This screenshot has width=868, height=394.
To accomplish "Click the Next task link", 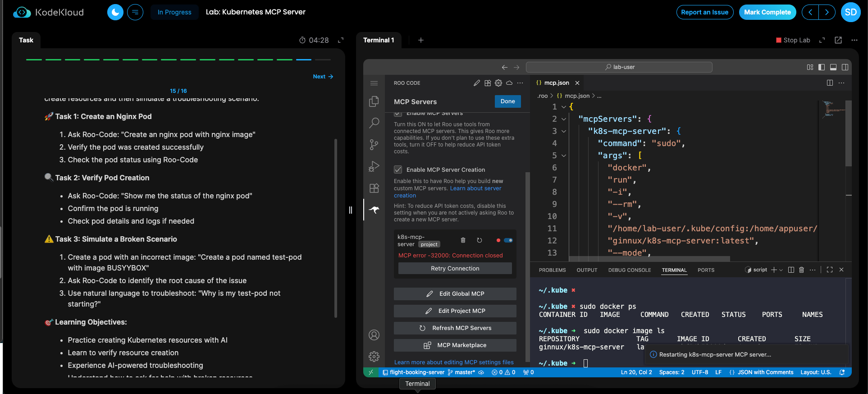I will pyautogui.click(x=323, y=77).
